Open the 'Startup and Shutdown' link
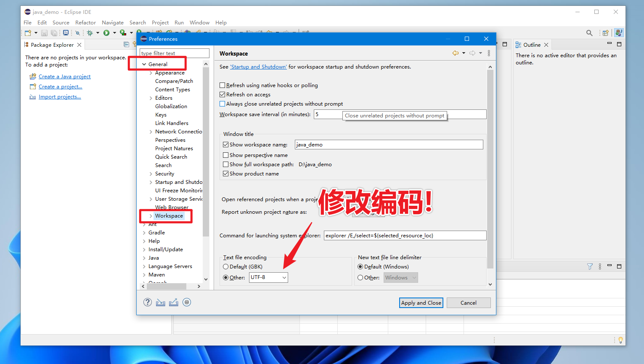Screen dimensions: 644x364 click(x=258, y=66)
